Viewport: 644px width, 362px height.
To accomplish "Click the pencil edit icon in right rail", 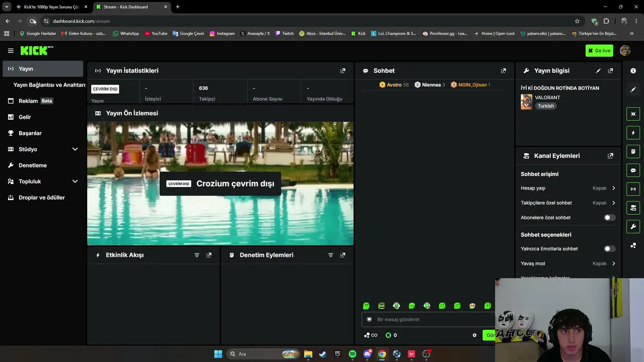I will [x=633, y=89].
